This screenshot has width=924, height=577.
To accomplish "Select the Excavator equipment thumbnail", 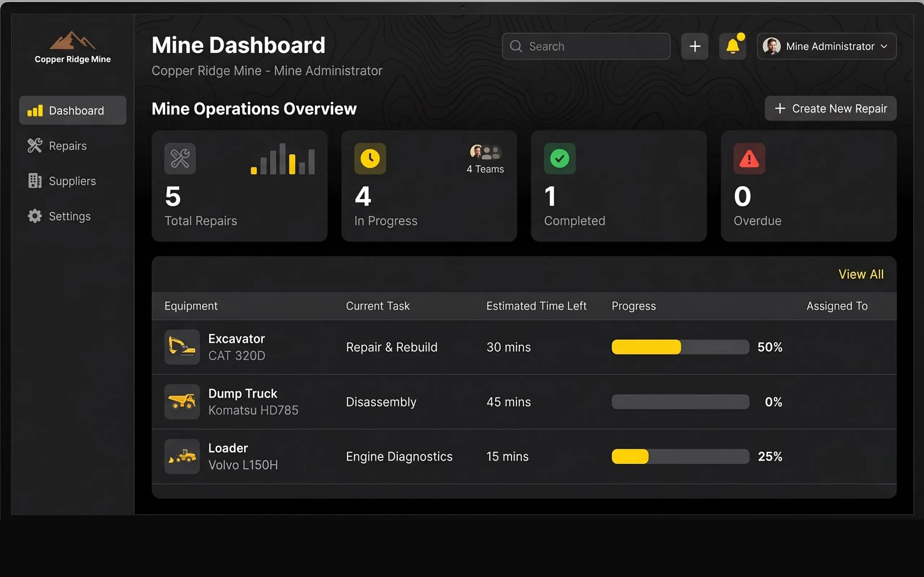I will 182,347.
